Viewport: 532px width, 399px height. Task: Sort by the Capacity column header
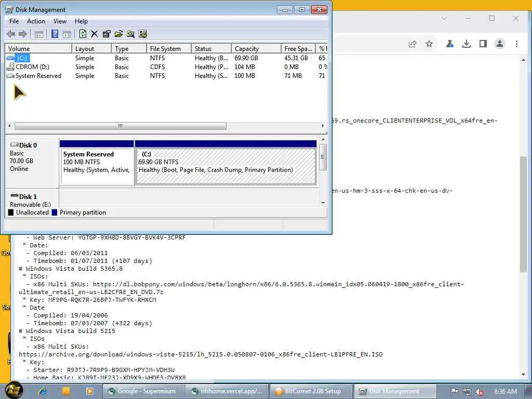click(x=256, y=48)
